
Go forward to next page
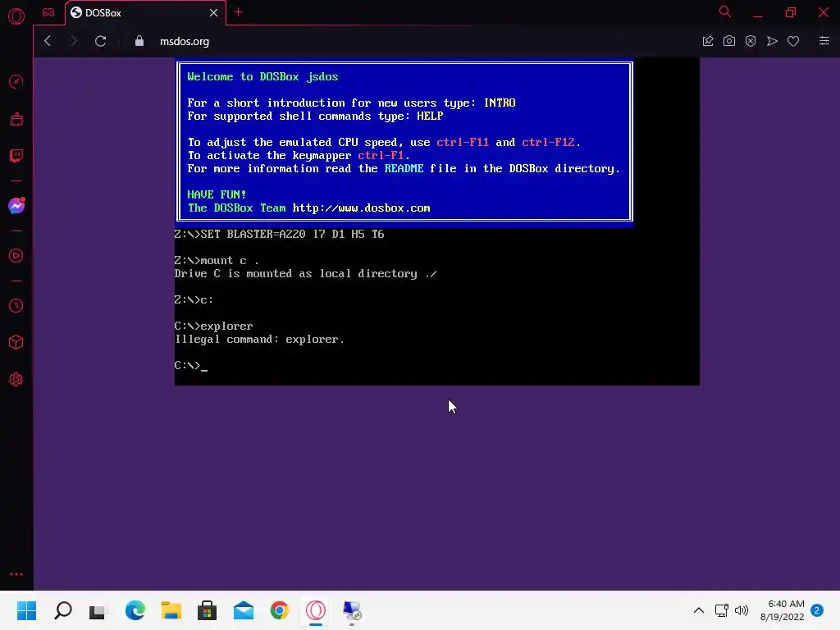tap(74, 41)
